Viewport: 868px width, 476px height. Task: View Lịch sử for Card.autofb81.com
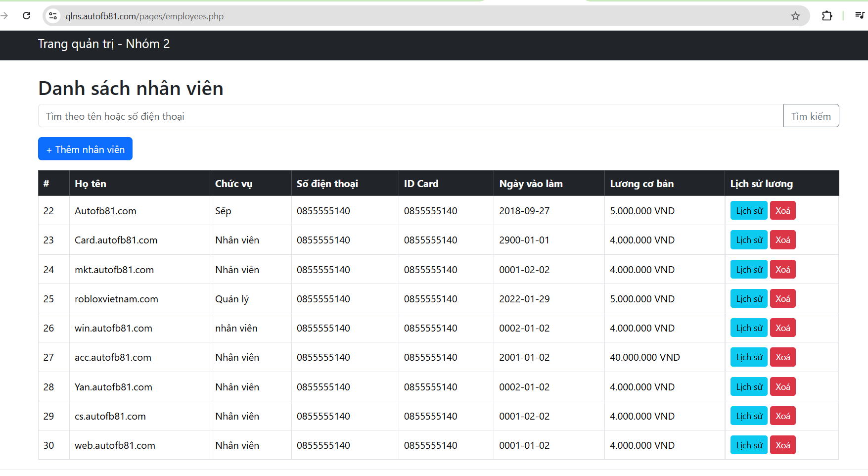click(x=749, y=240)
